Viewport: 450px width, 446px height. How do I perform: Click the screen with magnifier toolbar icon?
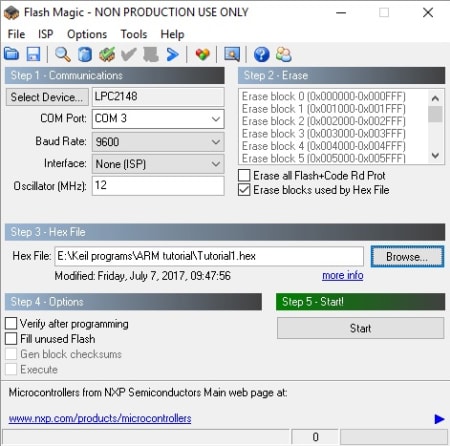click(x=232, y=54)
